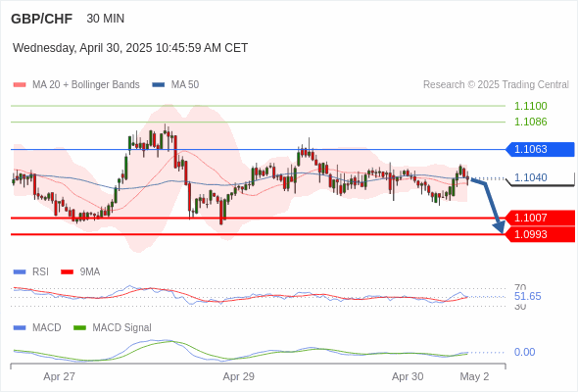Click the Apr 29 date axis label
578x392 pixels.
click(x=238, y=377)
